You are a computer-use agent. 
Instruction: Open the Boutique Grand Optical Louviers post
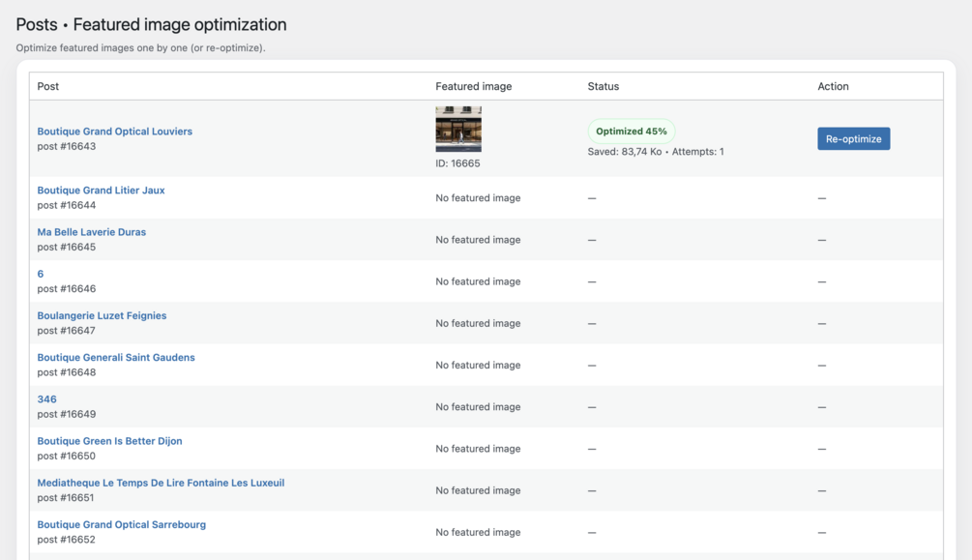point(114,132)
